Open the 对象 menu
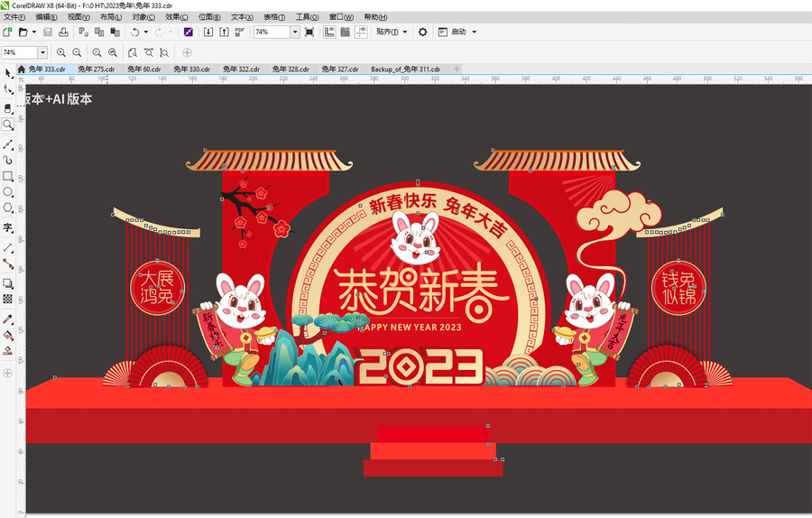The height and width of the screenshot is (518, 812). (143, 17)
